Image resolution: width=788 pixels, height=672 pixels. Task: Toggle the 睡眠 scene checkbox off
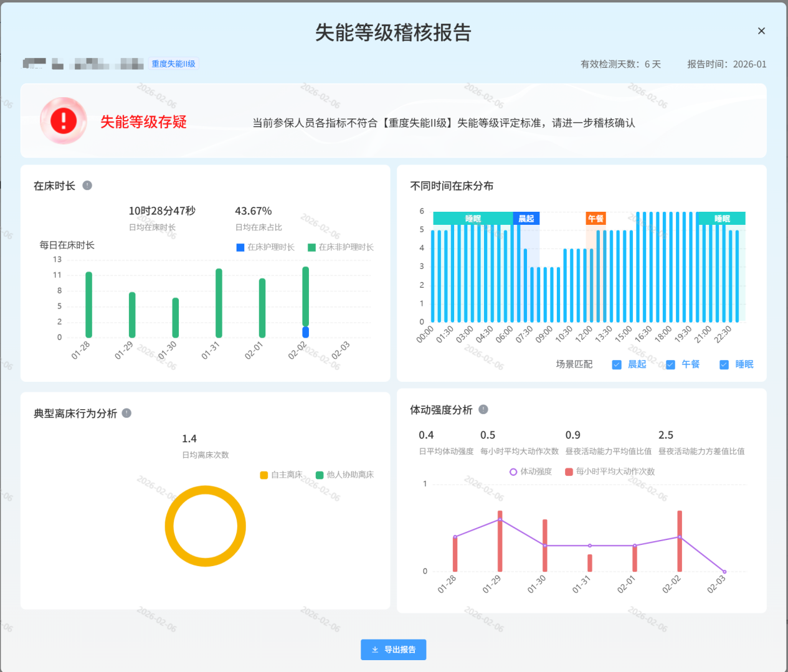pyautogui.click(x=724, y=364)
